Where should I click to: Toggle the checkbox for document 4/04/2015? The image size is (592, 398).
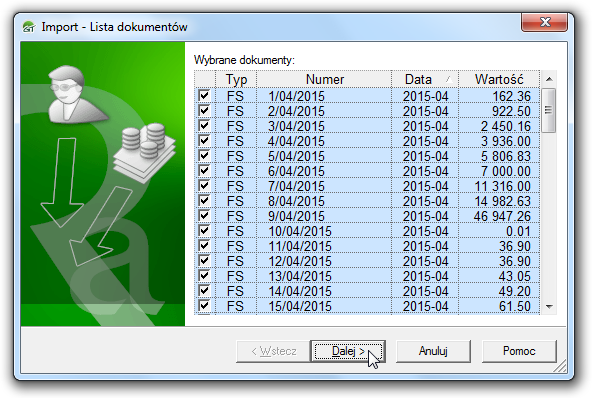pyautogui.click(x=204, y=140)
